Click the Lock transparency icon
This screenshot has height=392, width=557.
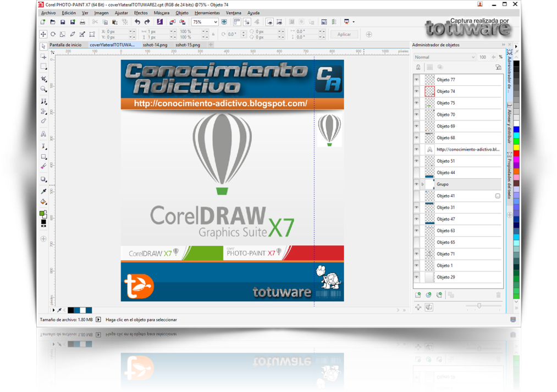(x=418, y=67)
